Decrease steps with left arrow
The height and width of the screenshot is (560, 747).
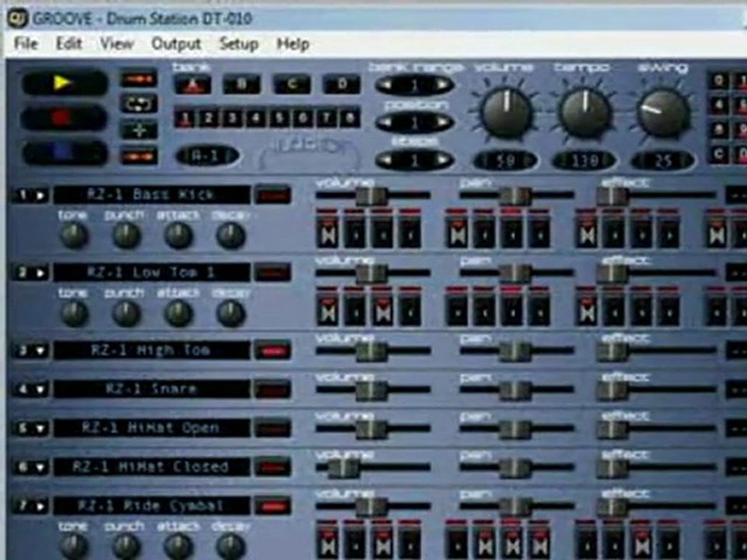pos(387,160)
